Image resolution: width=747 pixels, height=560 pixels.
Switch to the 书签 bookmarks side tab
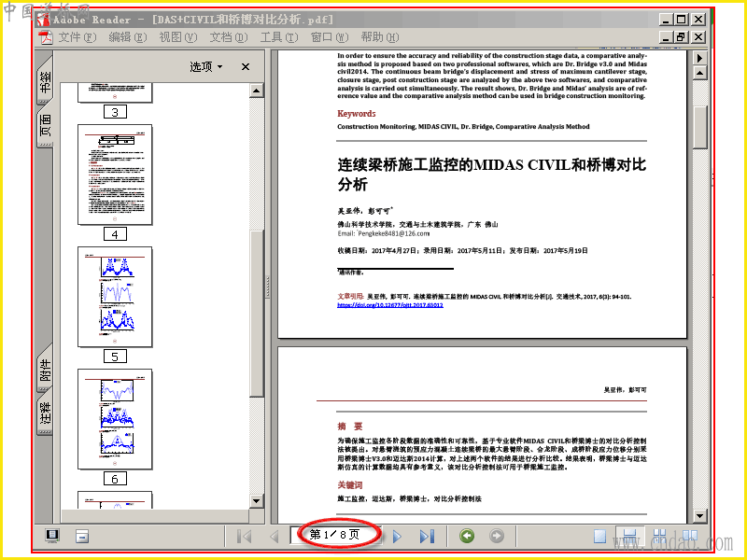45,81
